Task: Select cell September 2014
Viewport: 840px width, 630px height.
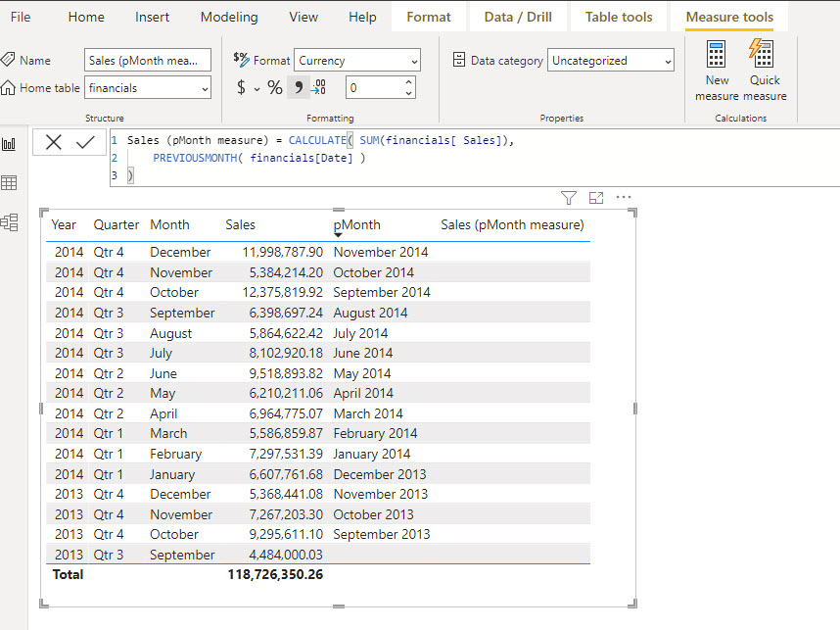Action: [x=382, y=292]
